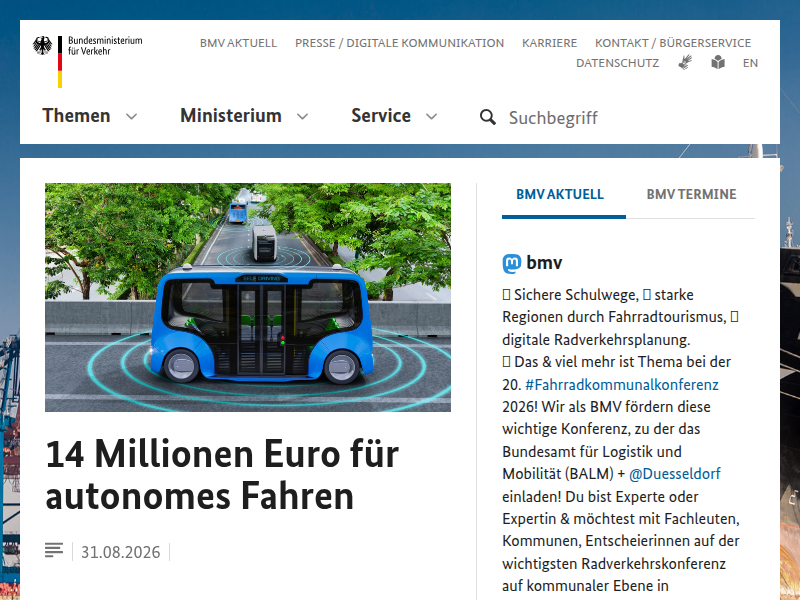This screenshot has height=600, width=800.
Task: Switch language to EN
Action: point(750,63)
